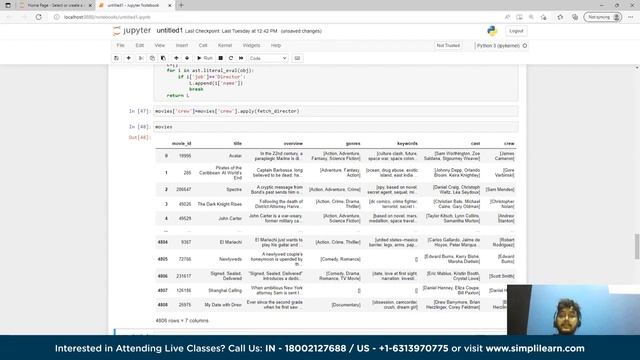This screenshot has height=360, width=640.
Task: Run the selected cell
Action: click(x=205, y=58)
